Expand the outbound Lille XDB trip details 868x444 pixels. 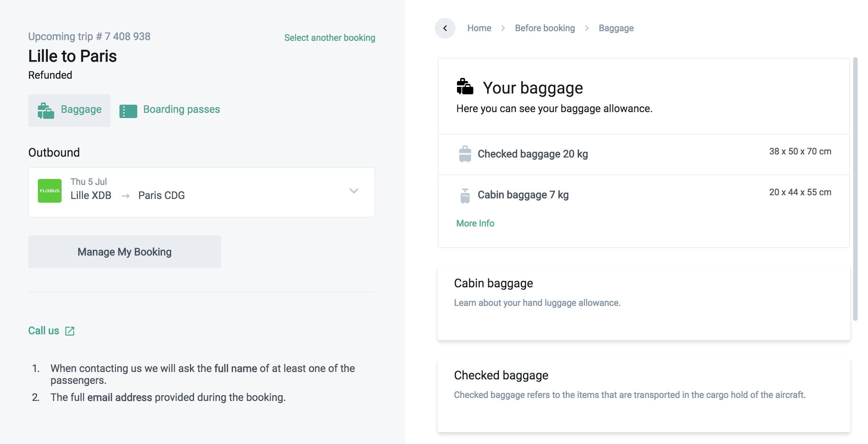click(354, 191)
